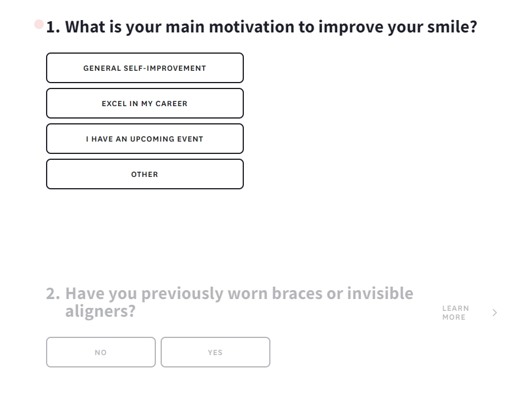Answer No to previously worn braces
Viewport: 532px width, 394px height.
101,352
